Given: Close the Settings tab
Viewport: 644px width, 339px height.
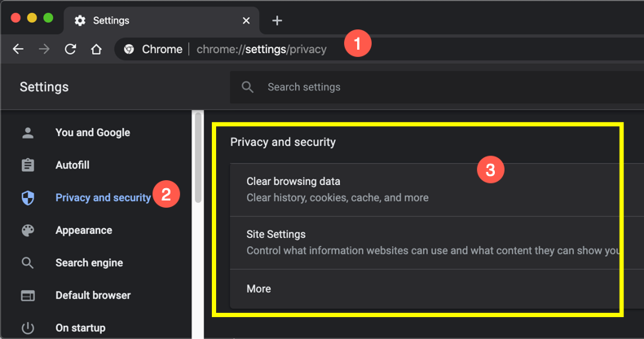Looking at the screenshot, I should click(246, 20).
